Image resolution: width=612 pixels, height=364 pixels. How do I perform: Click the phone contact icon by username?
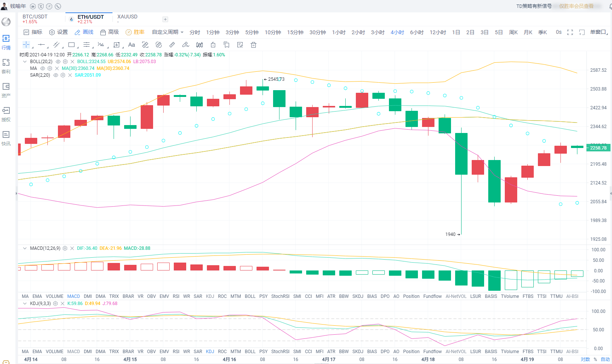click(x=58, y=6)
